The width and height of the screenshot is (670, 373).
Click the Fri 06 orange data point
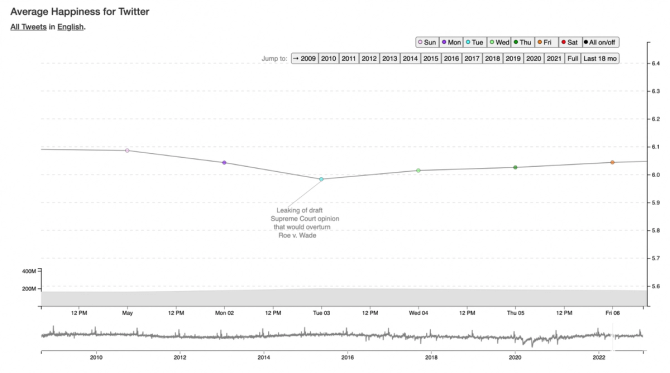coord(612,162)
